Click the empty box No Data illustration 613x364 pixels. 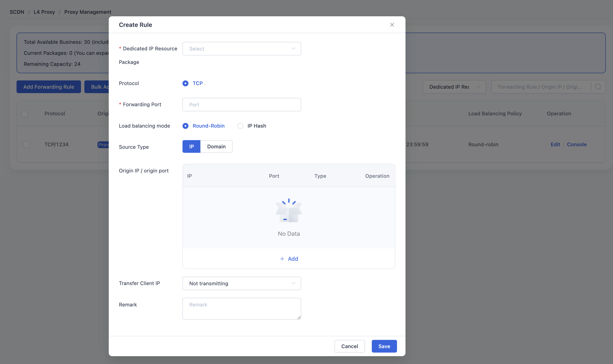(x=289, y=210)
